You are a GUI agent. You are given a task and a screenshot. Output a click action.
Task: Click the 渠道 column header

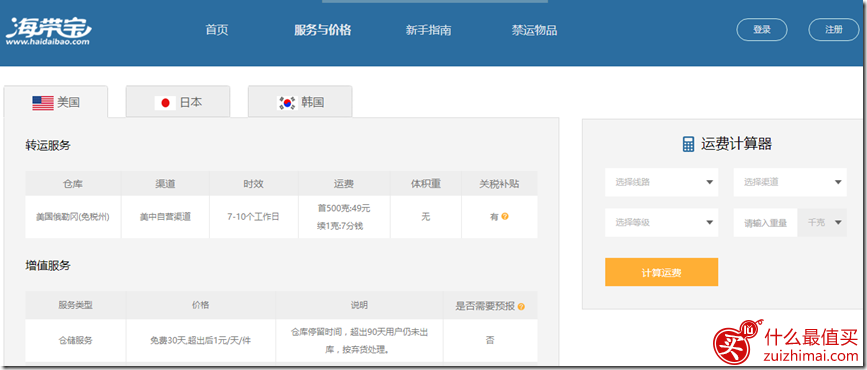(x=165, y=184)
